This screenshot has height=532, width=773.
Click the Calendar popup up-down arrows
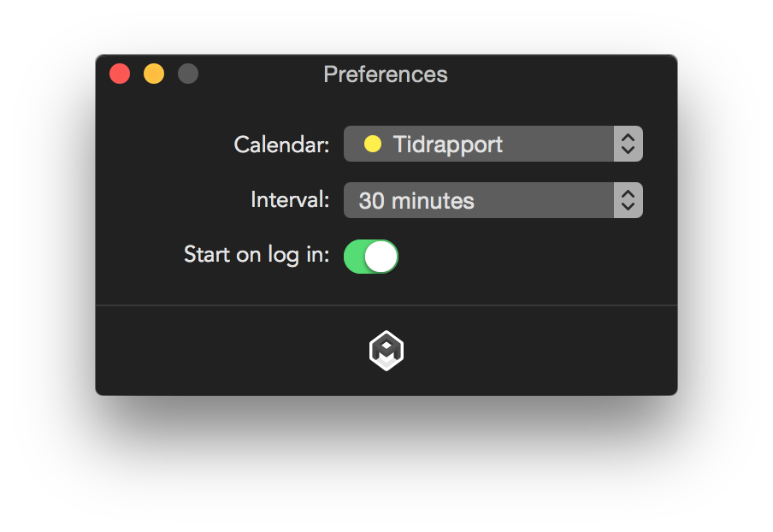[x=628, y=144]
